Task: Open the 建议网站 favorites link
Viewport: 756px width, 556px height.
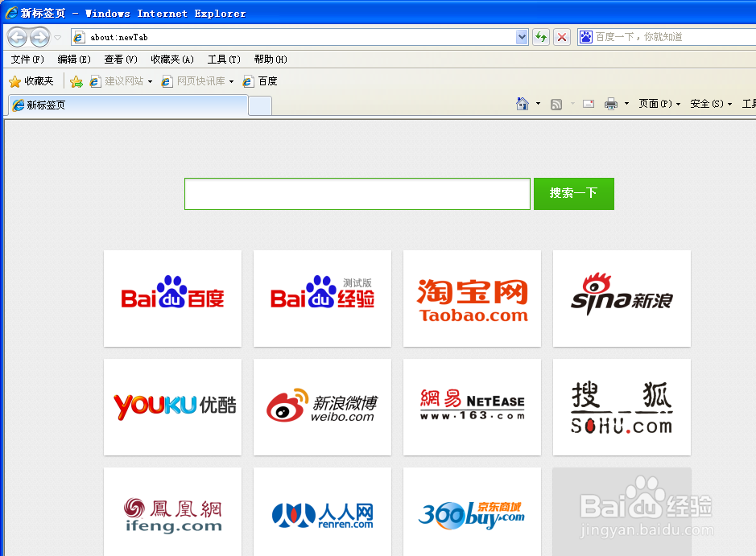Action: coord(118,81)
